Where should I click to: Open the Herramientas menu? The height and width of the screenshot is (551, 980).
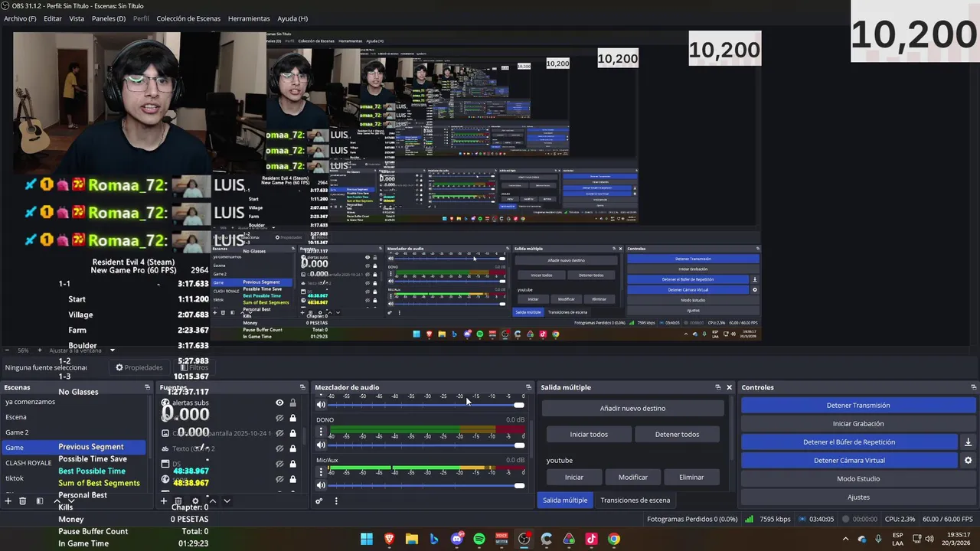point(249,18)
